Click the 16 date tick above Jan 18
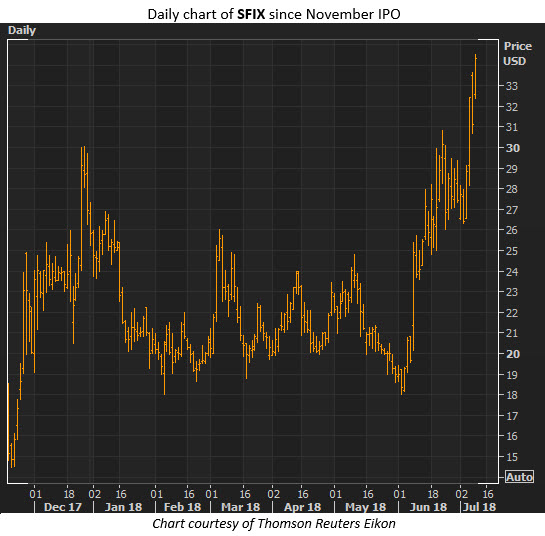 coord(121,494)
